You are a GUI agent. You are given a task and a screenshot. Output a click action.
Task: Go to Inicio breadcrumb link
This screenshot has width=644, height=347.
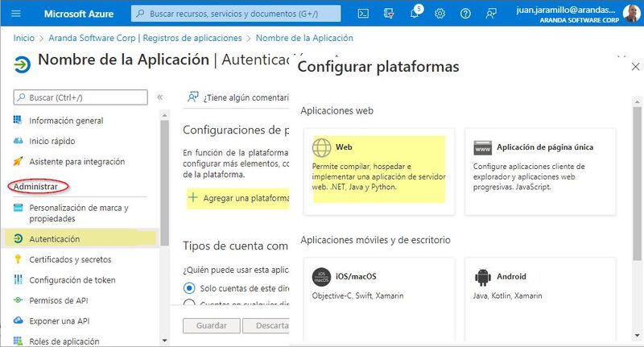[24, 38]
